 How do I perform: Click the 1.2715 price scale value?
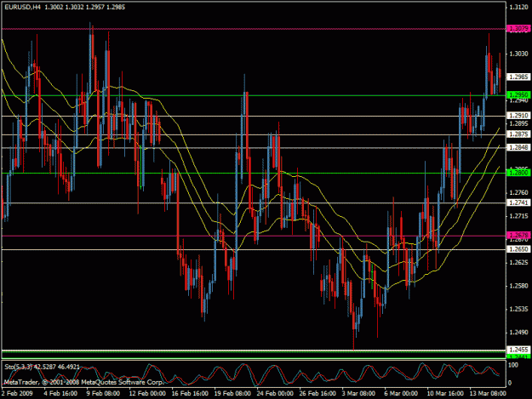click(x=518, y=216)
